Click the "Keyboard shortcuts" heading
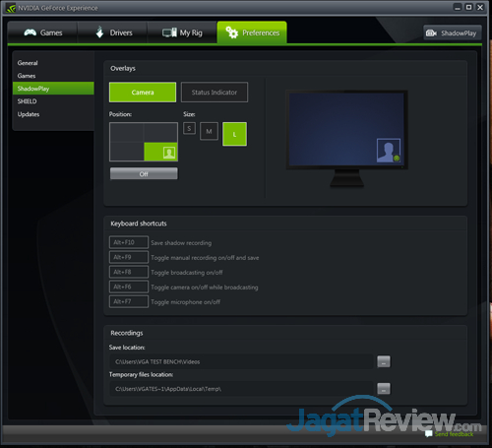 (x=139, y=224)
